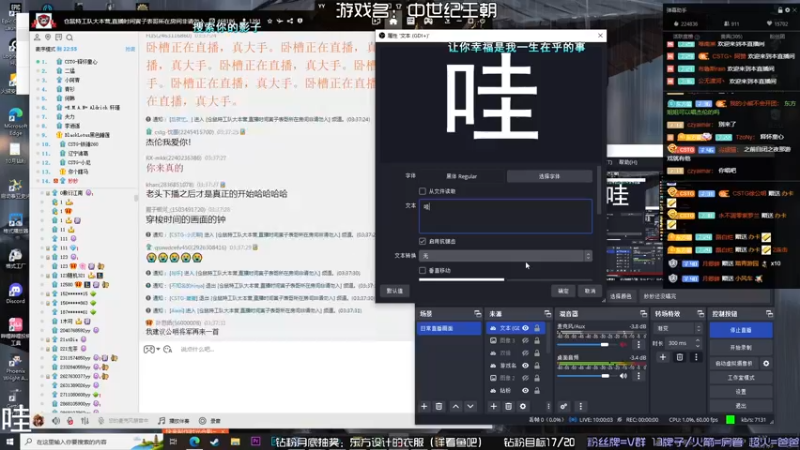This screenshot has height=450, width=800.
Task: Click search icon in YY channel sidebar
Action: pos(69,37)
